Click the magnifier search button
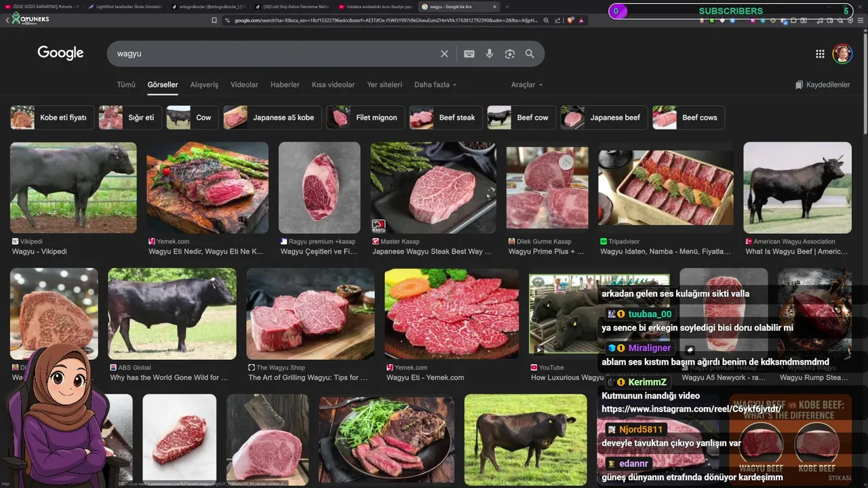This screenshot has width=868, height=488. point(530,54)
